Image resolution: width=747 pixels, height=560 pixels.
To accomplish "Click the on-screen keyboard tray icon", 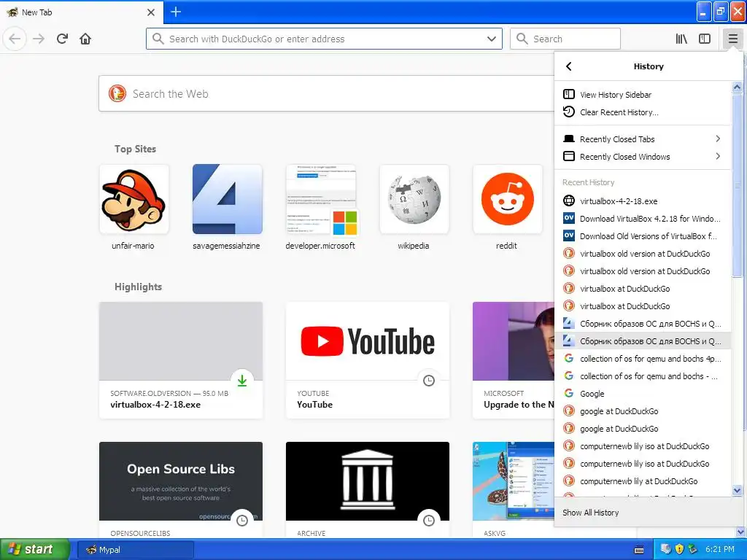I will click(x=639, y=550).
